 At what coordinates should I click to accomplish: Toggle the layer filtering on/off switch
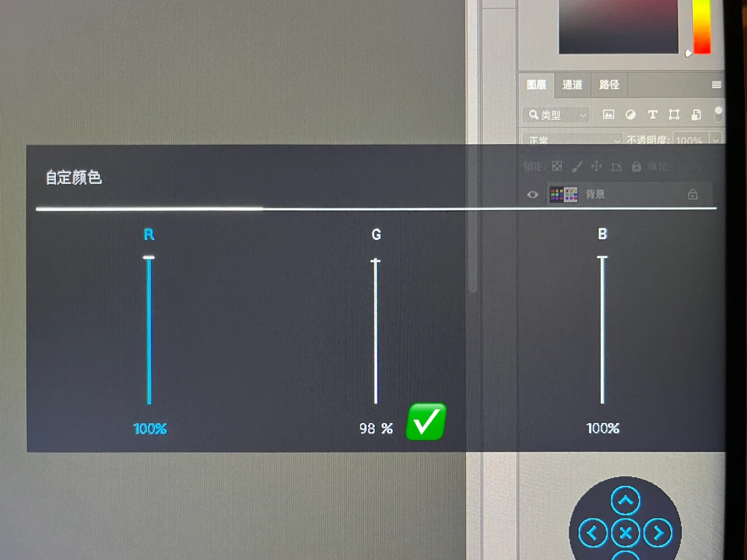[x=718, y=115]
